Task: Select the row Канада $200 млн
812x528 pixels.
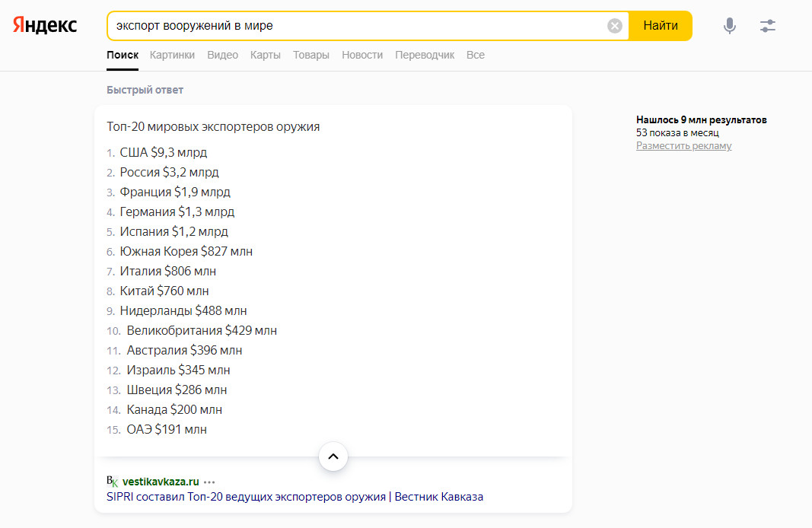Action: pos(174,409)
